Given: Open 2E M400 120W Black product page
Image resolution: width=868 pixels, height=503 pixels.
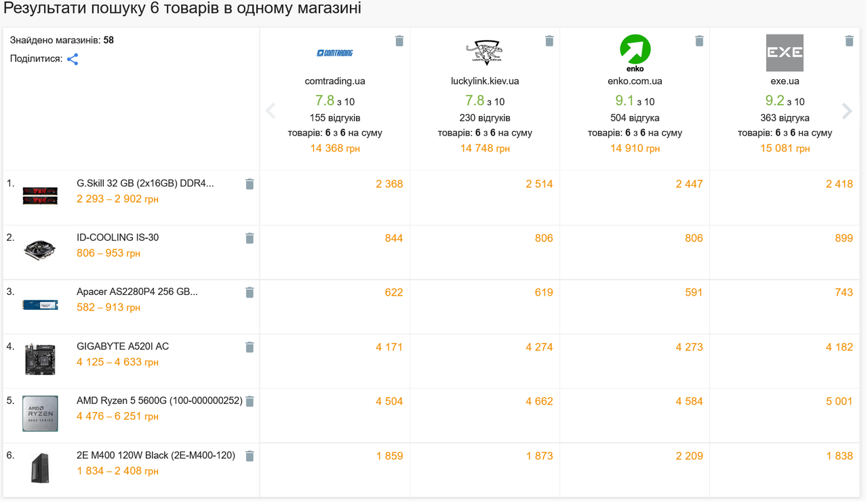Looking at the screenshot, I should tap(156, 456).
